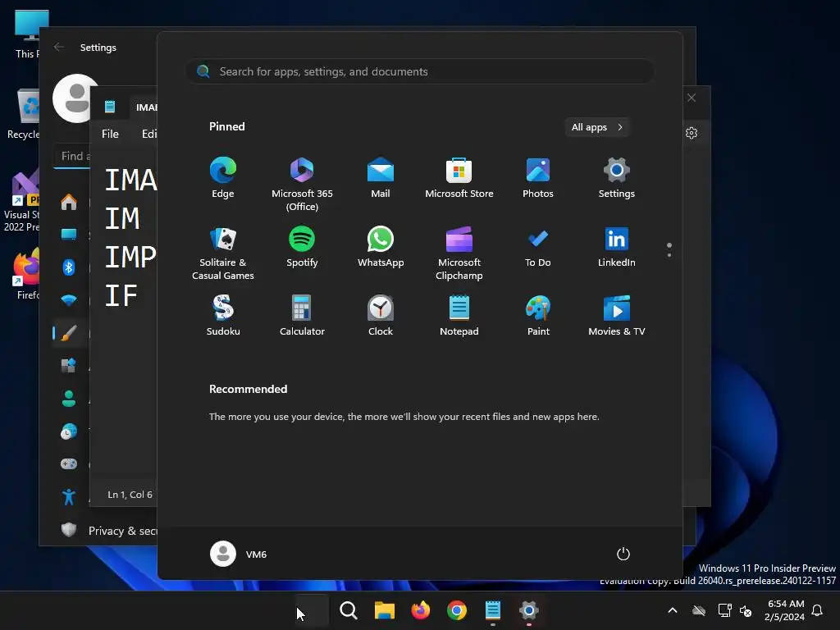Open LinkedIn pinned app
This screenshot has height=630, width=840.
click(617, 247)
